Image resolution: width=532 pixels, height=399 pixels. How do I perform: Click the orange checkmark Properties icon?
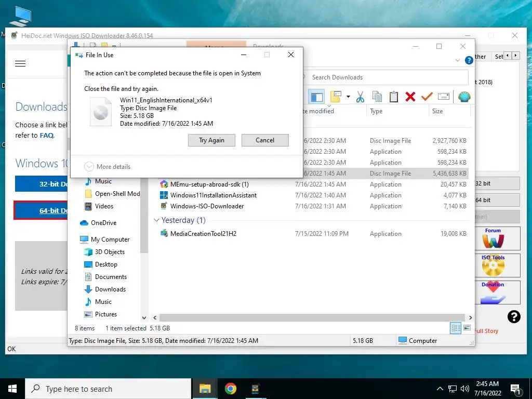pos(427,97)
